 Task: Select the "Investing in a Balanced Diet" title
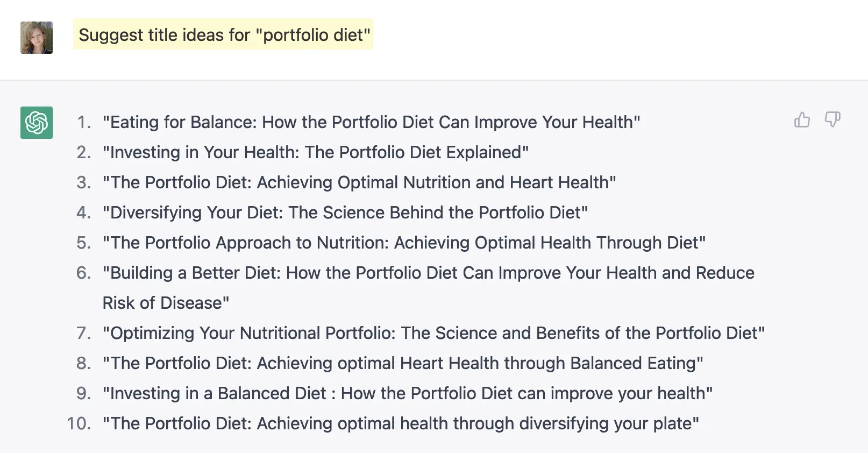(x=408, y=393)
